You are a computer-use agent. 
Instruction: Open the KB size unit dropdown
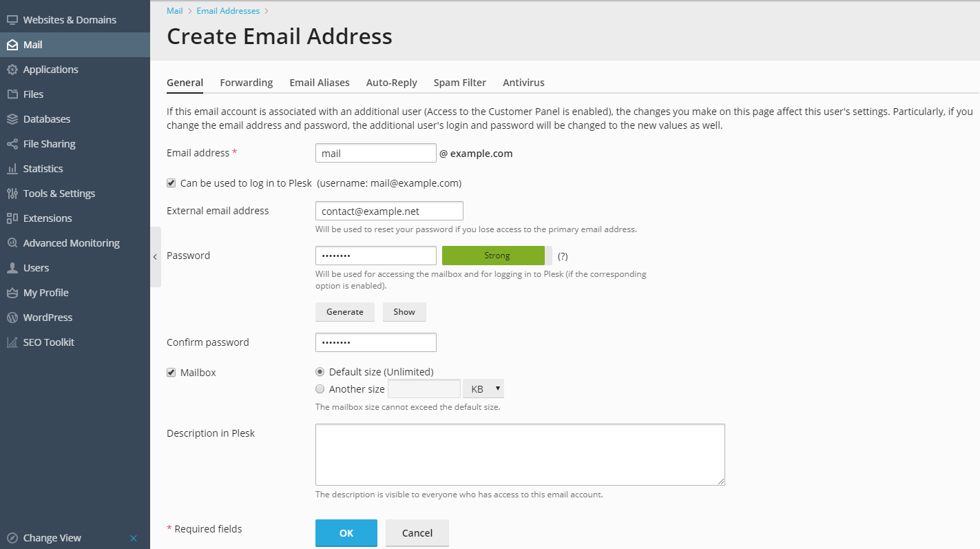point(483,389)
